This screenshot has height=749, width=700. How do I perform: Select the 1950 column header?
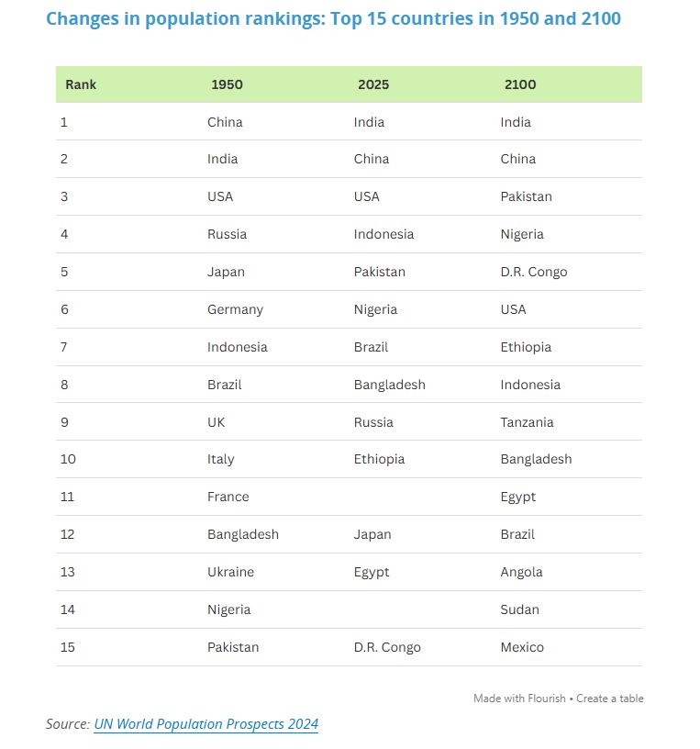point(227,84)
